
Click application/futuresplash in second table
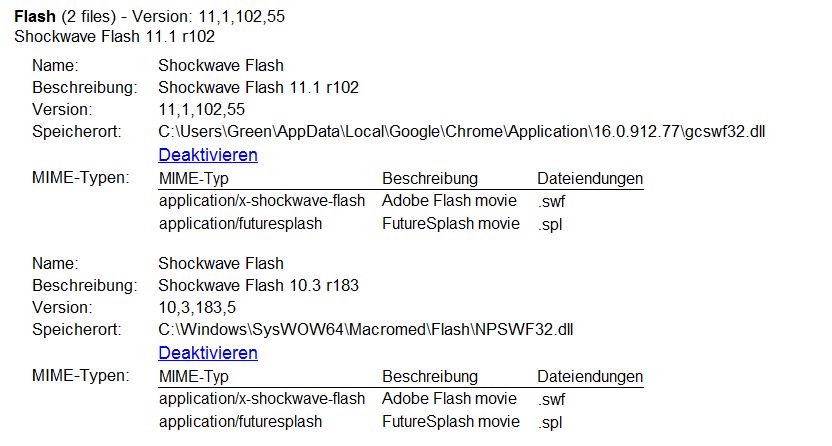point(240,422)
